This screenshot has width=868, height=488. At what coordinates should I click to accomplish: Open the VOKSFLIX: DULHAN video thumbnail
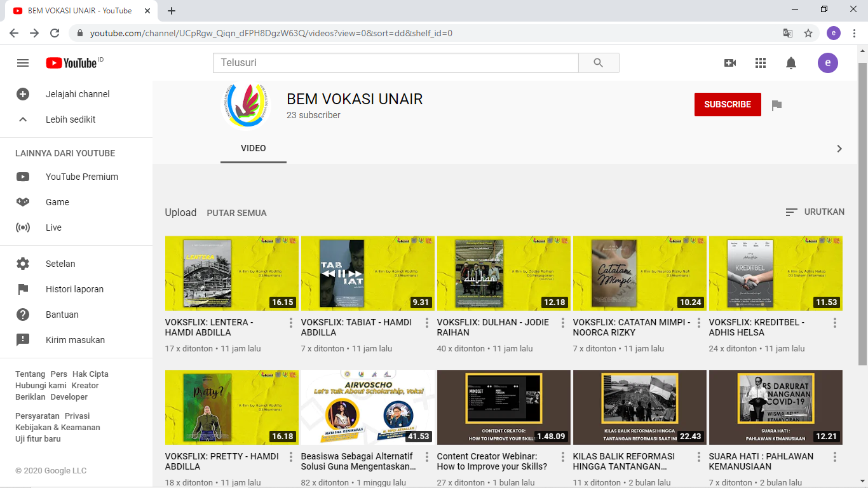coord(503,273)
